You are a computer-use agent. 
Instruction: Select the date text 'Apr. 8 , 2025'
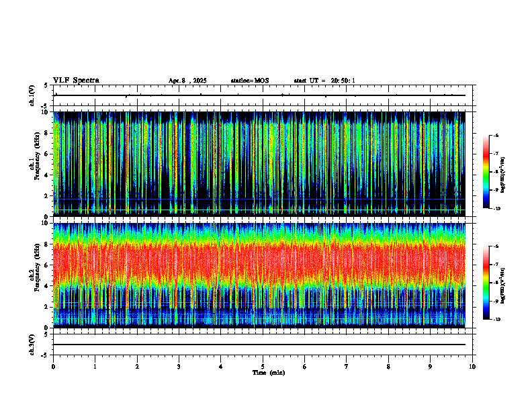[x=187, y=81]
